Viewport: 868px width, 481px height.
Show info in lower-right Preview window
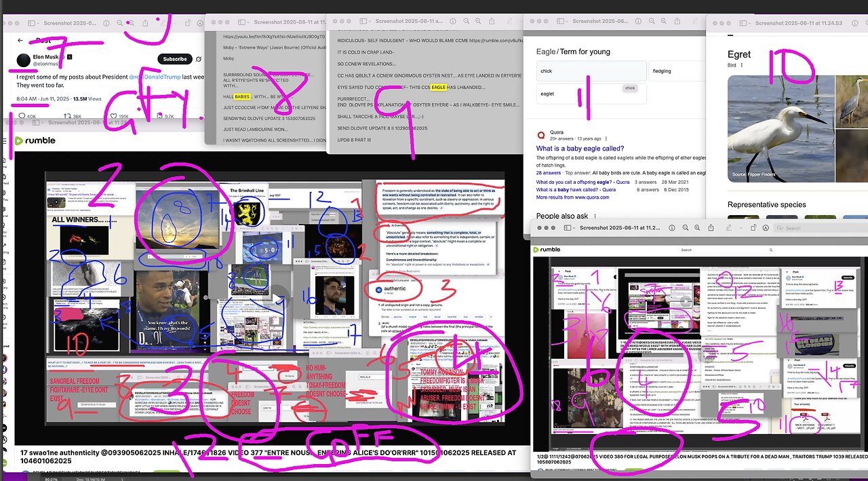pyautogui.click(x=671, y=228)
